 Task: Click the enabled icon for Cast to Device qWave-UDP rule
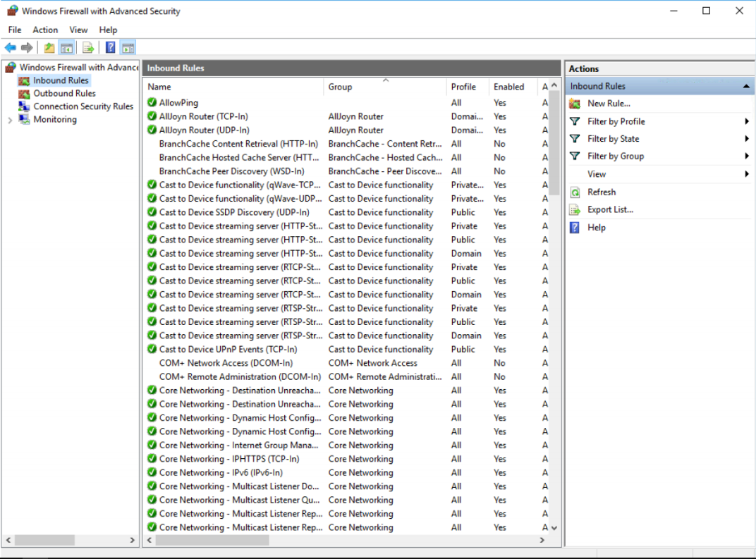(x=152, y=199)
